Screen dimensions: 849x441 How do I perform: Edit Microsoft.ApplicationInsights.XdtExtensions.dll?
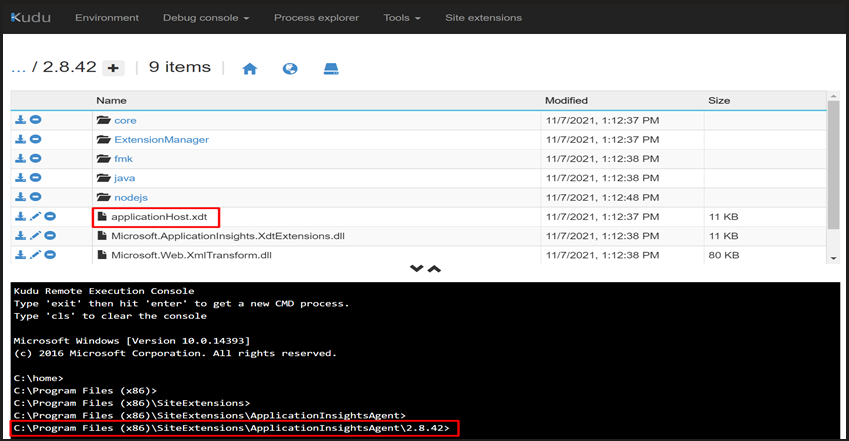coord(35,235)
